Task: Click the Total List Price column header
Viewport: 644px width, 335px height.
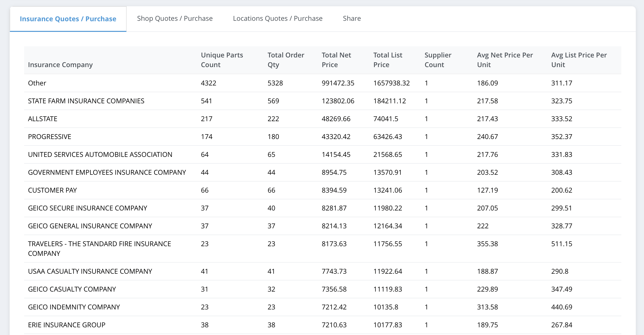Action: tap(388, 60)
